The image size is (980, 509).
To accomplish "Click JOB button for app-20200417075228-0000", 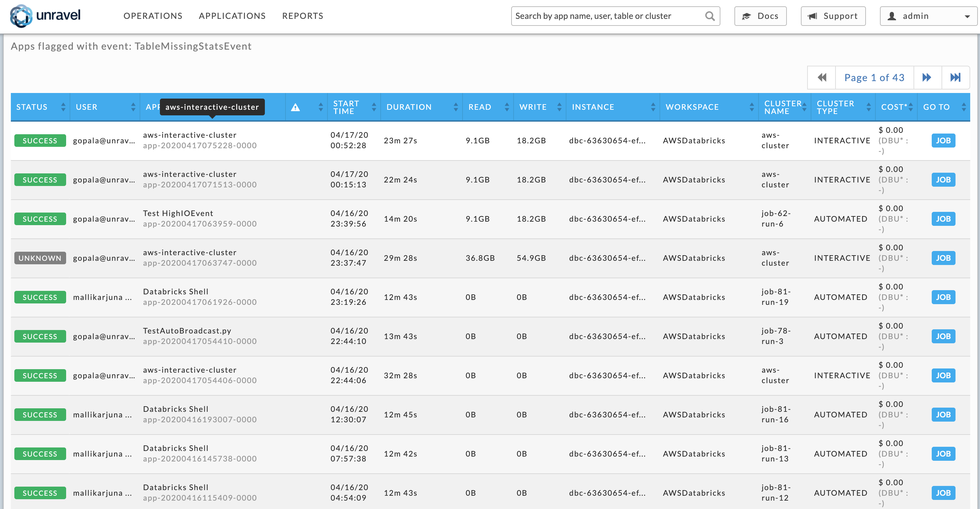I will 943,141.
